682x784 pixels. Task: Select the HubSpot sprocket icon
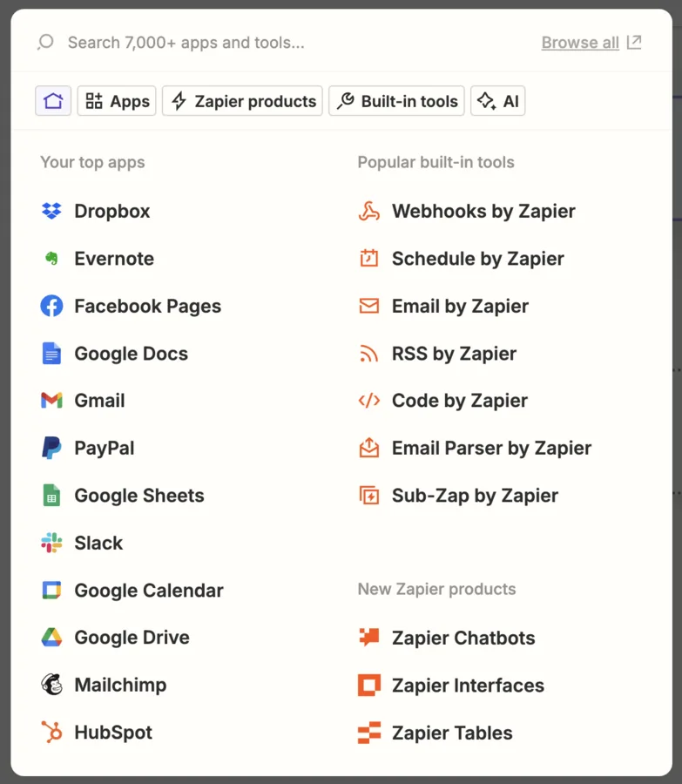[51, 732]
